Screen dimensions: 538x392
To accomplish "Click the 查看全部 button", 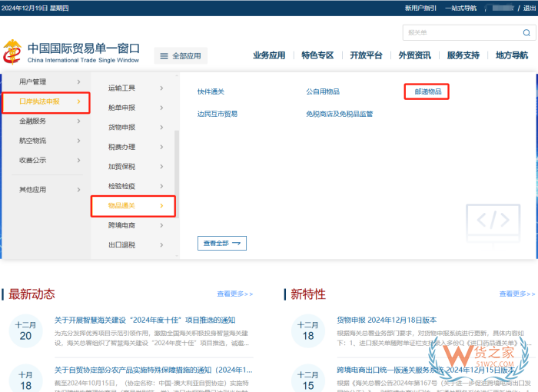I will [222, 244].
